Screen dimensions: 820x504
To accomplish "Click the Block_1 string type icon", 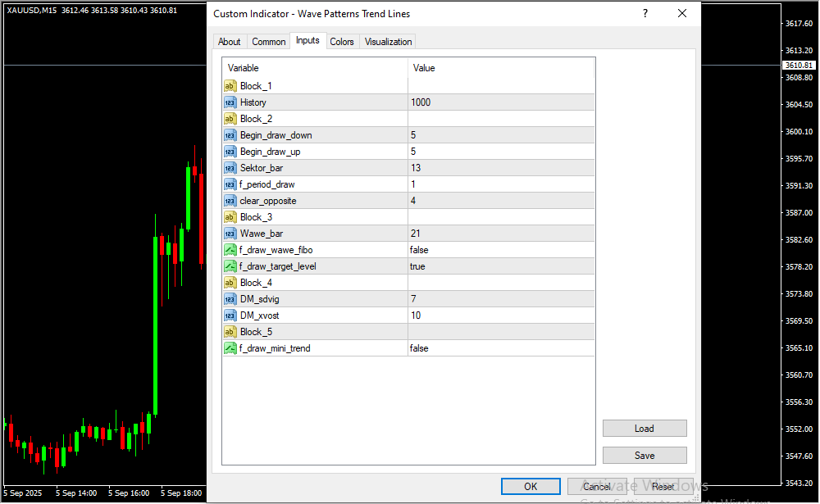I will [230, 86].
